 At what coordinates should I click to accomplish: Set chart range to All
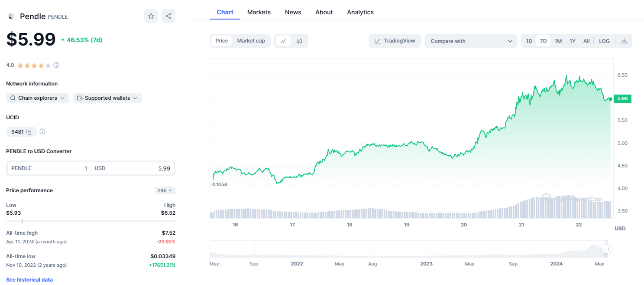pos(586,41)
